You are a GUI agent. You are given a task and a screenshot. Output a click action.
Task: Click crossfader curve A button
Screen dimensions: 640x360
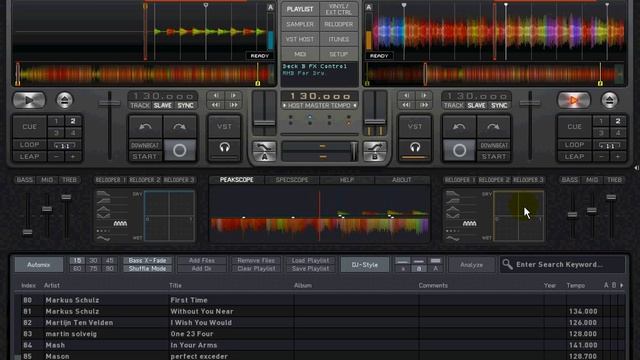pyautogui.click(x=264, y=151)
